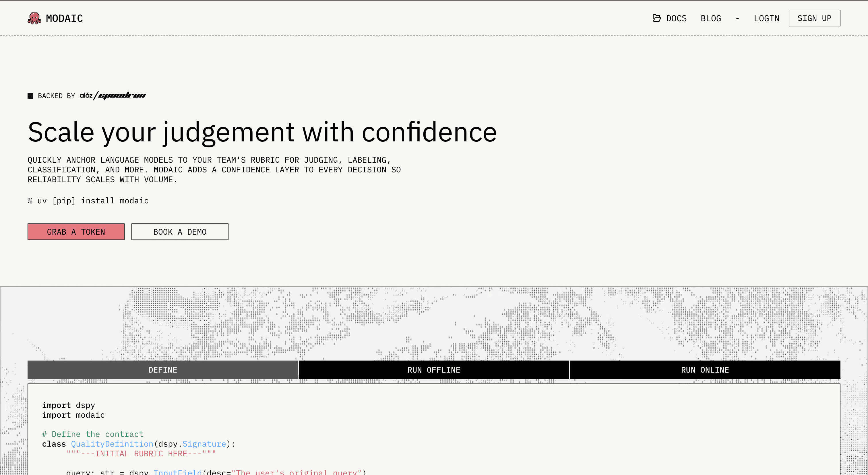Click the 'INITIAL RUBRIC HERE' docstring
The height and width of the screenshot is (475, 868).
(141, 454)
